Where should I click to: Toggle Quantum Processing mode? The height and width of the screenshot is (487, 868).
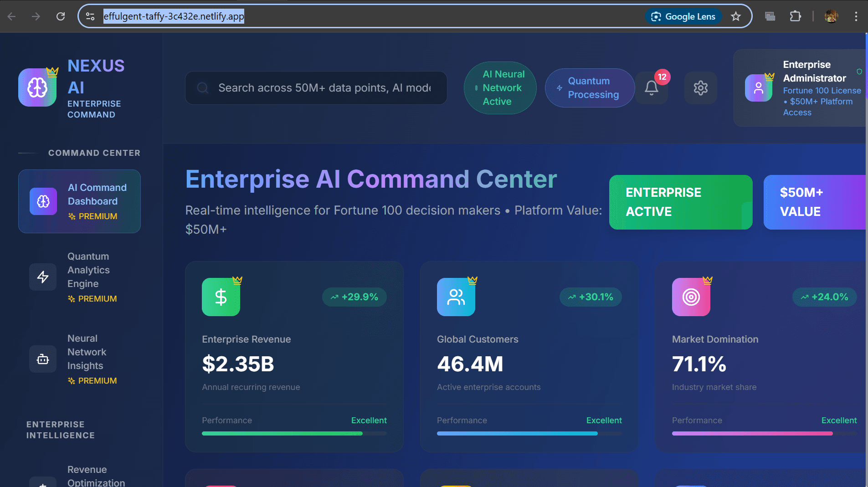[589, 87]
